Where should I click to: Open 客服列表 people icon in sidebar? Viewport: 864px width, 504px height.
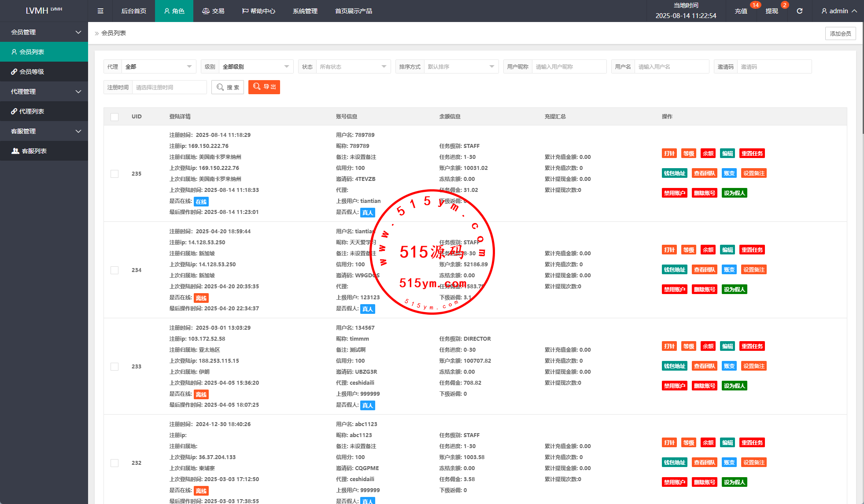tap(15, 151)
